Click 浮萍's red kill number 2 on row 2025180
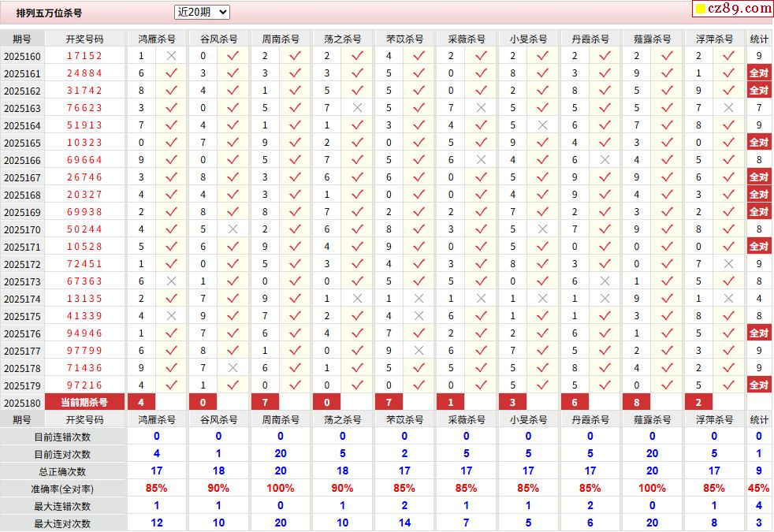The height and width of the screenshot is (532, 774). pyautogui.click(x=699, y=402)
